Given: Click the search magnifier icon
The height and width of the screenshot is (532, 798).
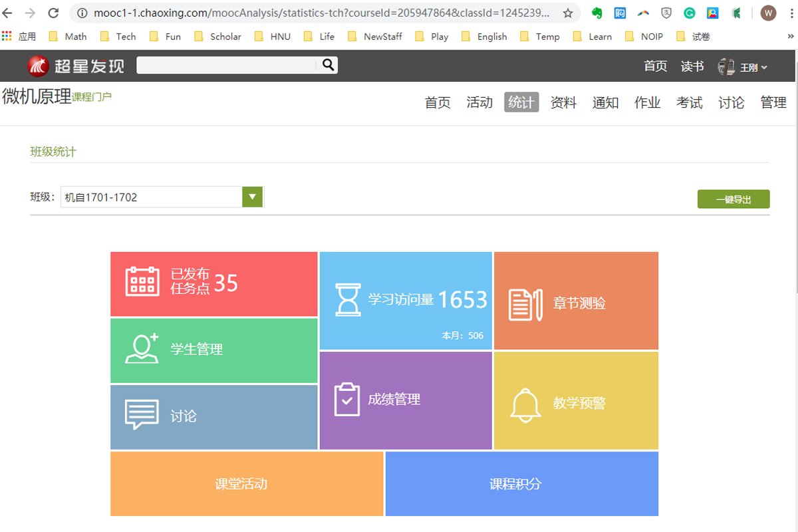Looking at the screenshot, I should tap(328, 65).
